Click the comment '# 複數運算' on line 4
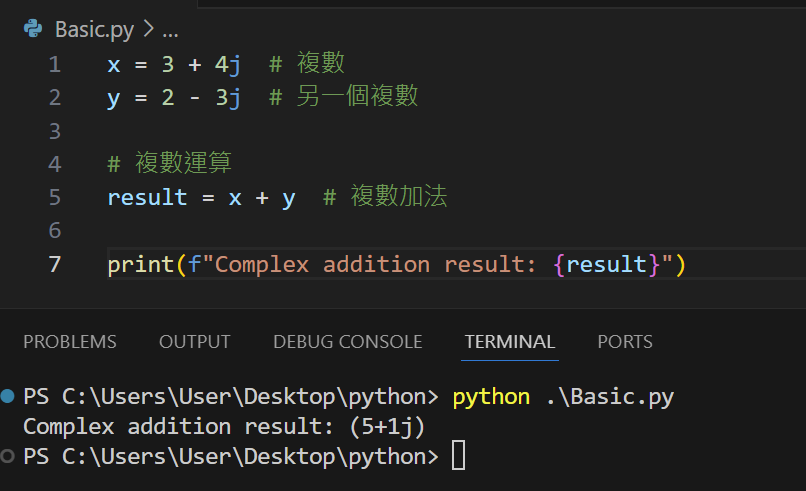806x491 pixels. [x=170, y=163]
